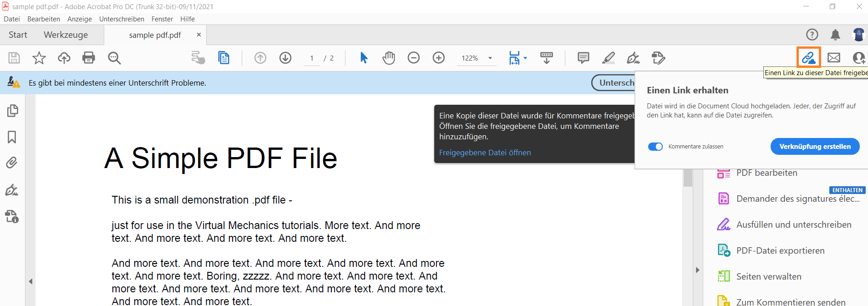Click Verknüpfung erstellen button
Image resolution: width=868 pixels, height=306 pixels.
[x=815, y=147]
